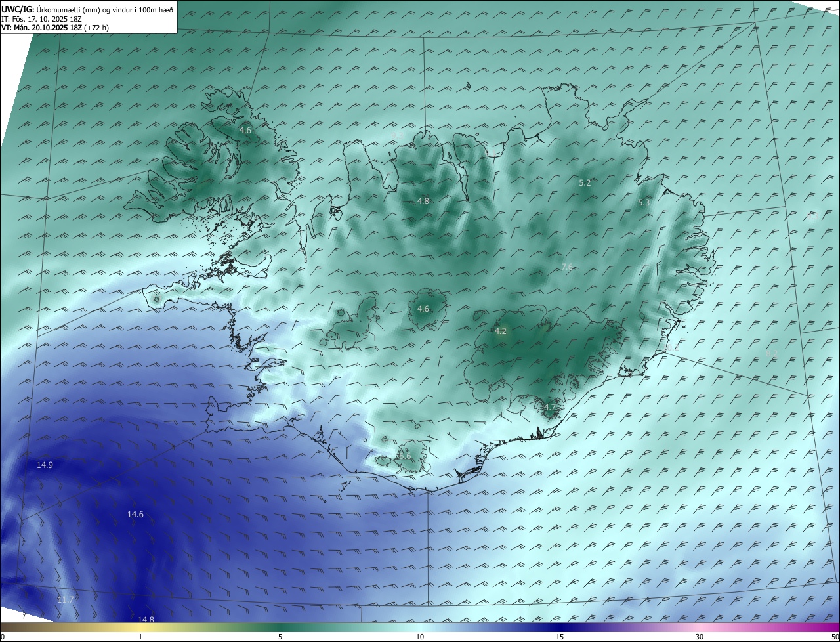Click the 4.7 value label on the southeast coast
Viewport: 840px width, 642px height.
pyautogui.click(x=549, y=407)
